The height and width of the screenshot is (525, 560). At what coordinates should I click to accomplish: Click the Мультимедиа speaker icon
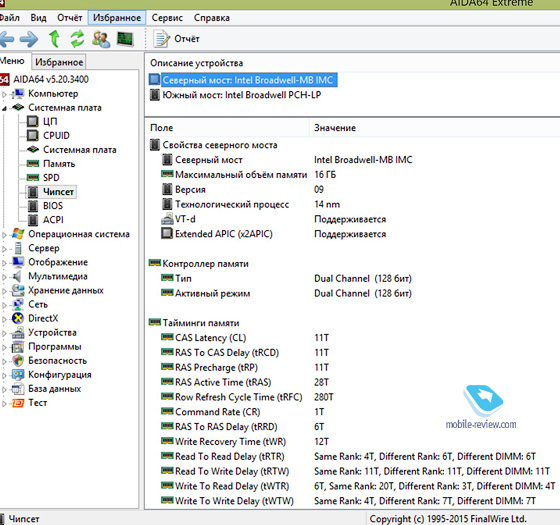[x=17, y=276]
